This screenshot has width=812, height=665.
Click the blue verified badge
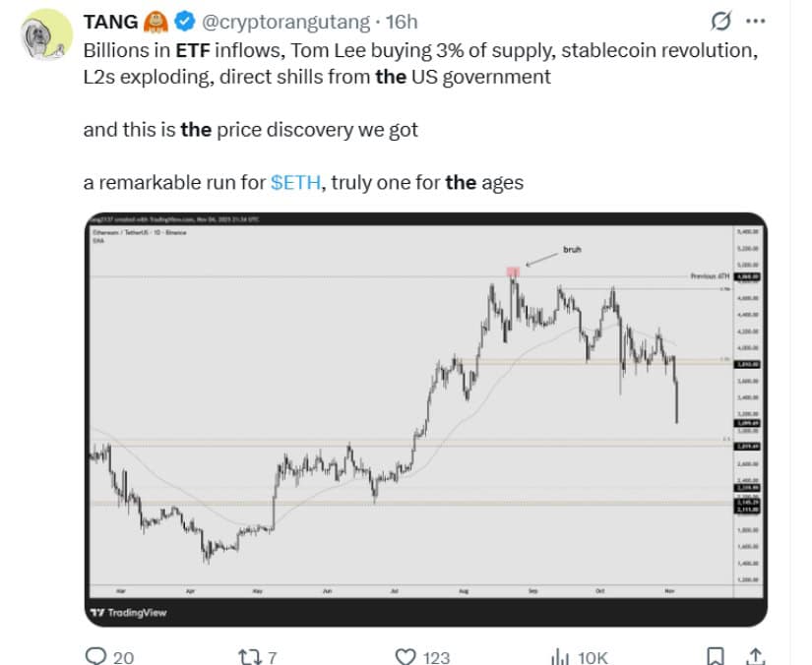[184, 22]
